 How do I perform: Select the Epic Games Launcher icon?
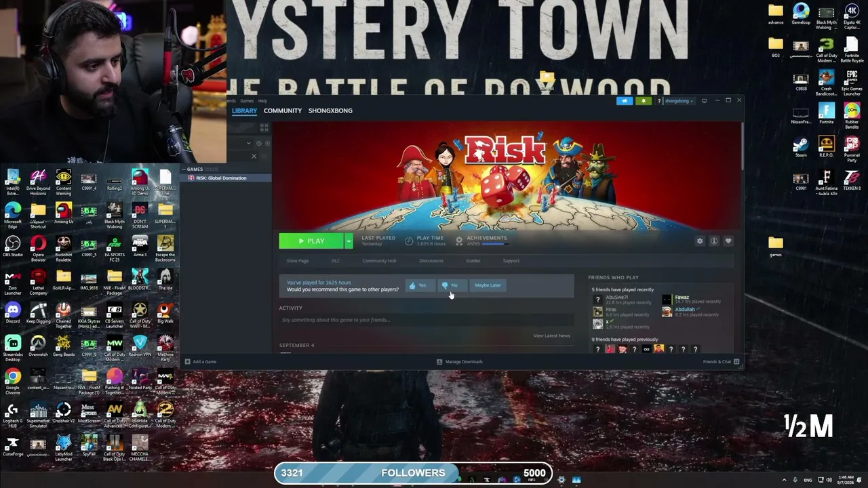coord(852,83)
